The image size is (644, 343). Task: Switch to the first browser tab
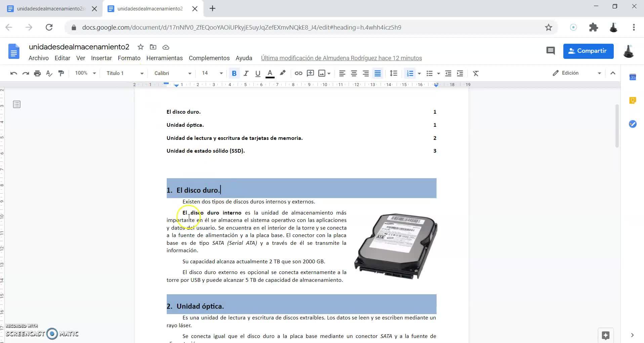click(x=51, y=9)
